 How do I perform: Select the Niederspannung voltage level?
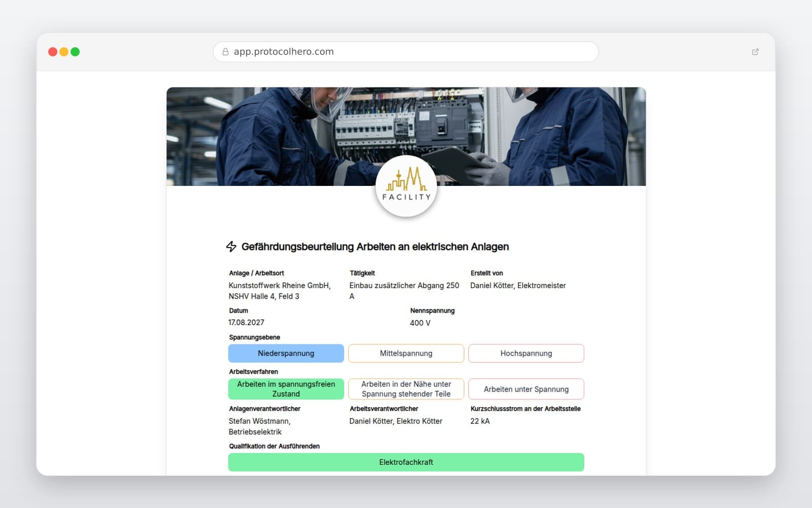click(x=286, y=354)
